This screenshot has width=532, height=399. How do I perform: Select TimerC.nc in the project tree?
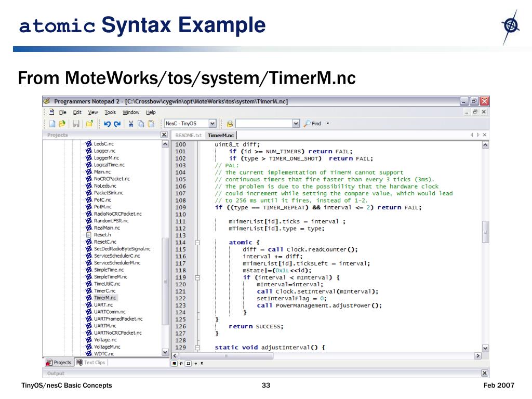[105, 291]
